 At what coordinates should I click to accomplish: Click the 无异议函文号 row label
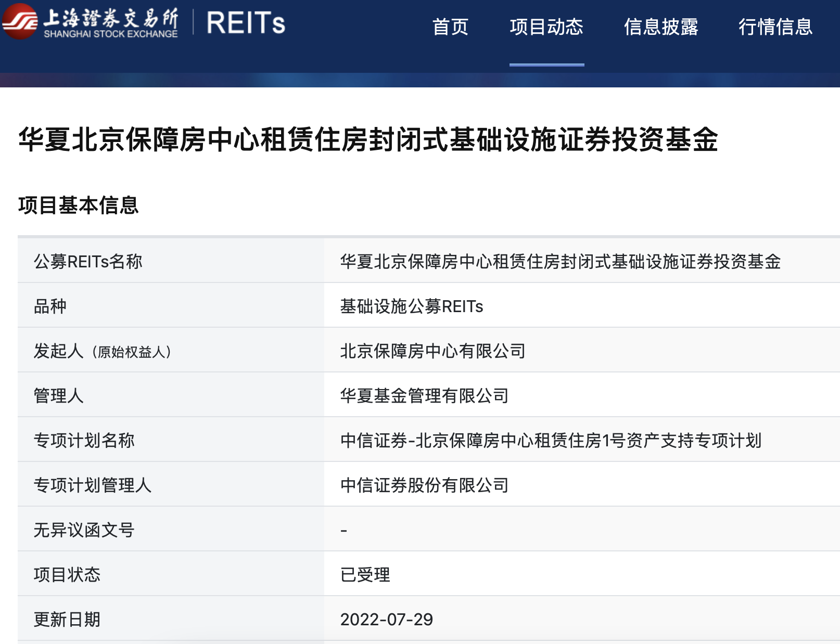84,530
